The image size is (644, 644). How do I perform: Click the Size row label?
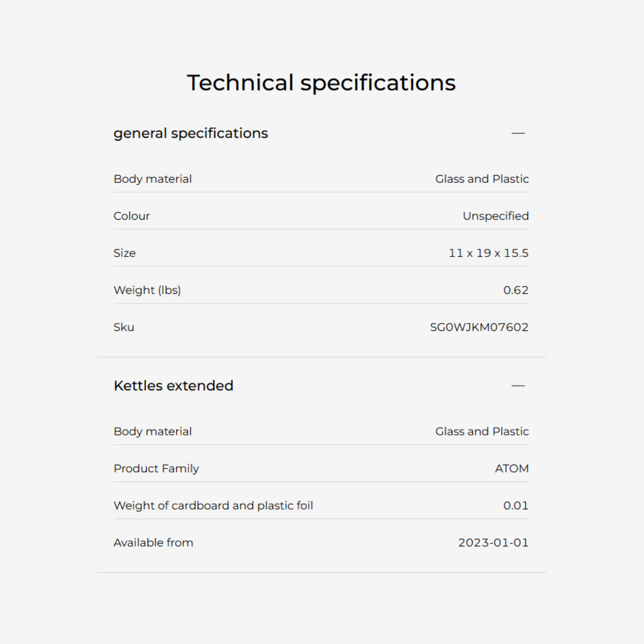[125, 253]
